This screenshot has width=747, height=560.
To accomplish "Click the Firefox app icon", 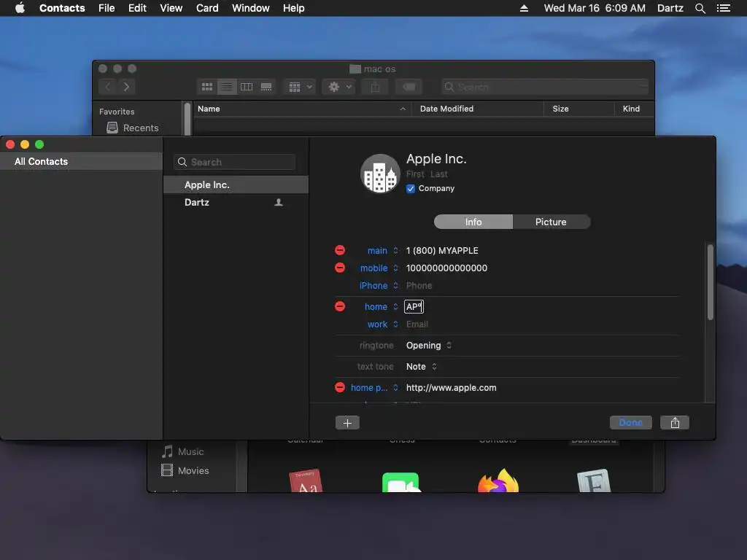I will [x=498, y=480].
